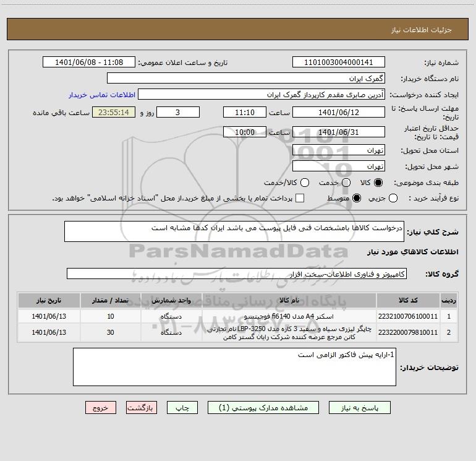The image size is (476, 461).
Task: Click unit دستگاه in the scanner row
Action: 171,316
